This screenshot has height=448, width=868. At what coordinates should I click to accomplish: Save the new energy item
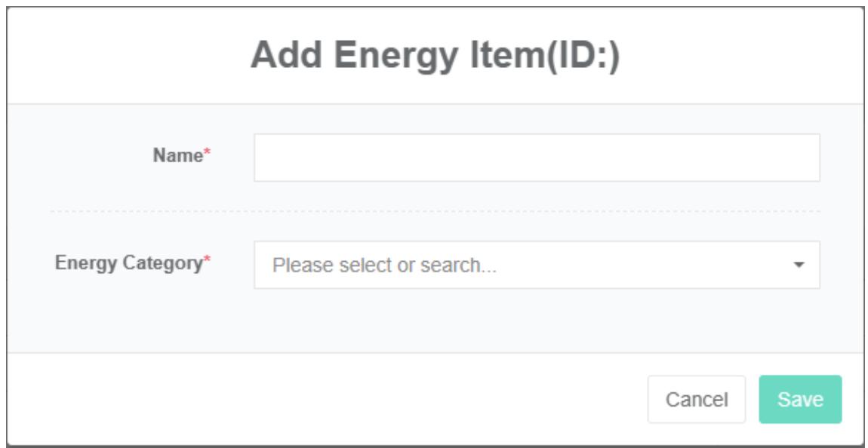[x=799, y=399]
